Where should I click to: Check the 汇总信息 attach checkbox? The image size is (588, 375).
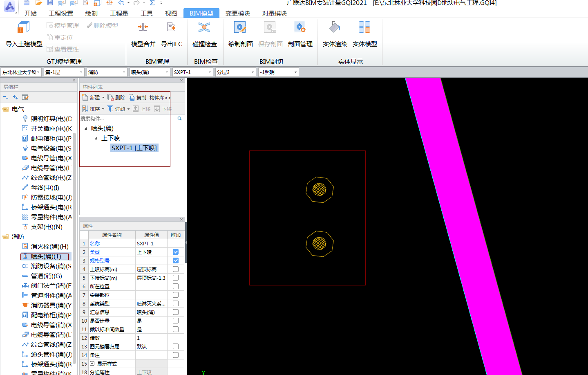point(176,312)
